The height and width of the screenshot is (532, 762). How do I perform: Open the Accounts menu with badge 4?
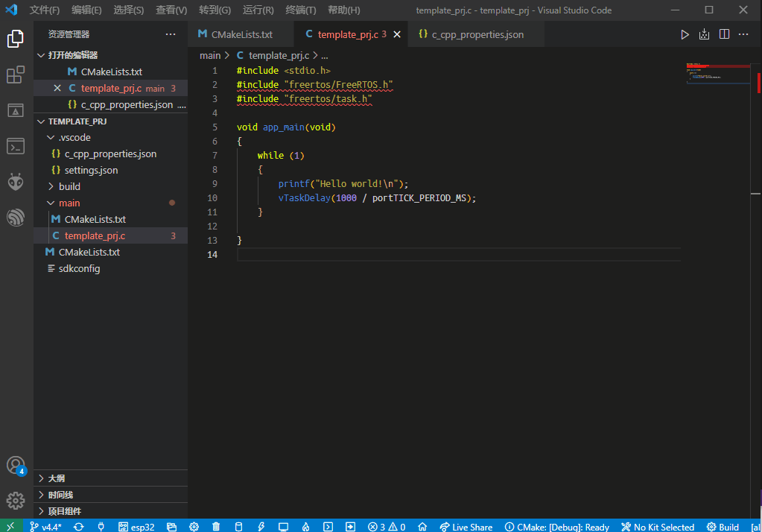point(16,466)
